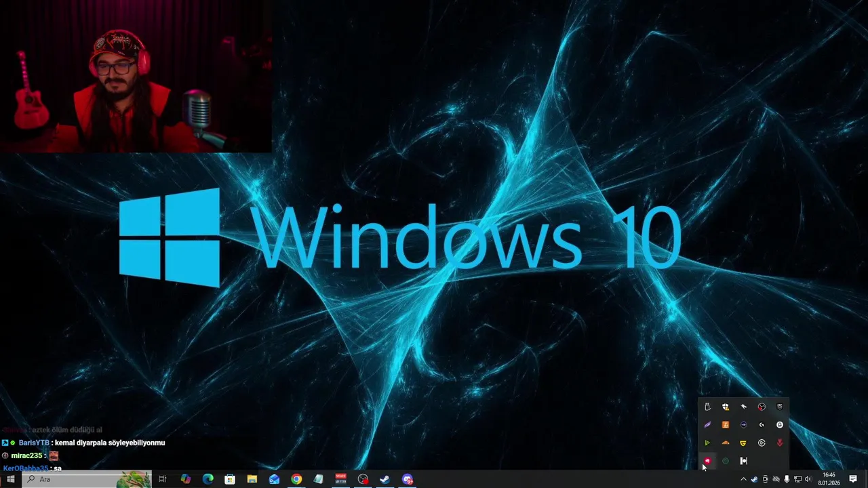This screenshot has width=868, height=488.
Task: Open Task View from the taskbar
Action: 163,479
